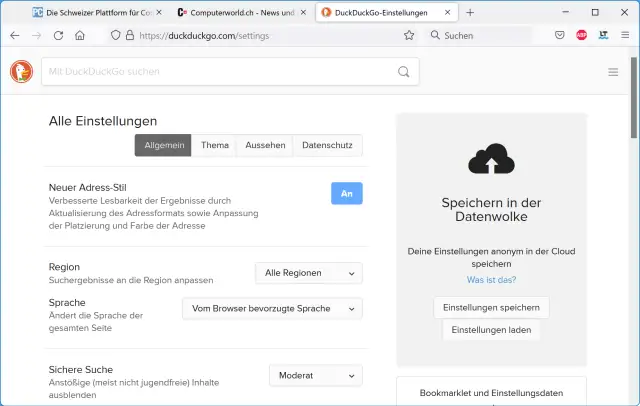The height and width of the screenshot is (406, 640).
Task: Switch to the Thema settings tab
Action: [x=214, y=145]
